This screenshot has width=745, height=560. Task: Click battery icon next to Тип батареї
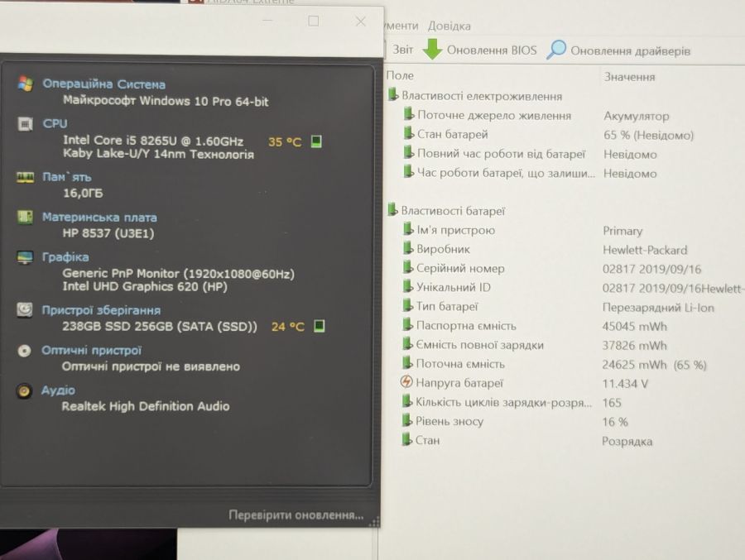click(x=407, y=305)
